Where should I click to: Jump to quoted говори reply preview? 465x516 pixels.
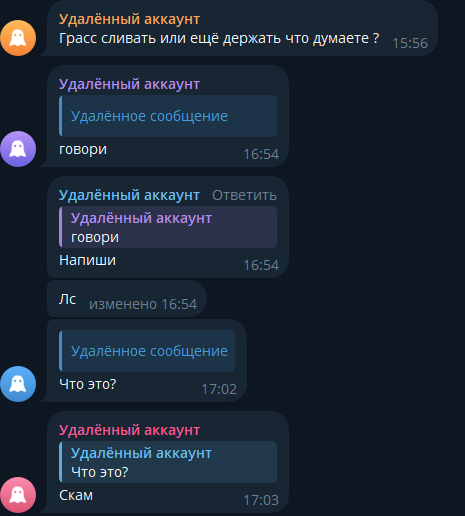(x=168, y=227)
